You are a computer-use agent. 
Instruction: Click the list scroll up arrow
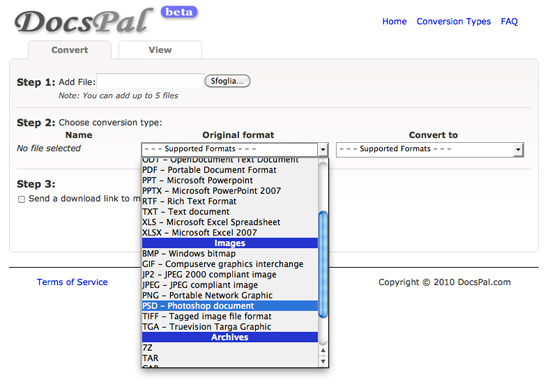click(x=323, y=350)
